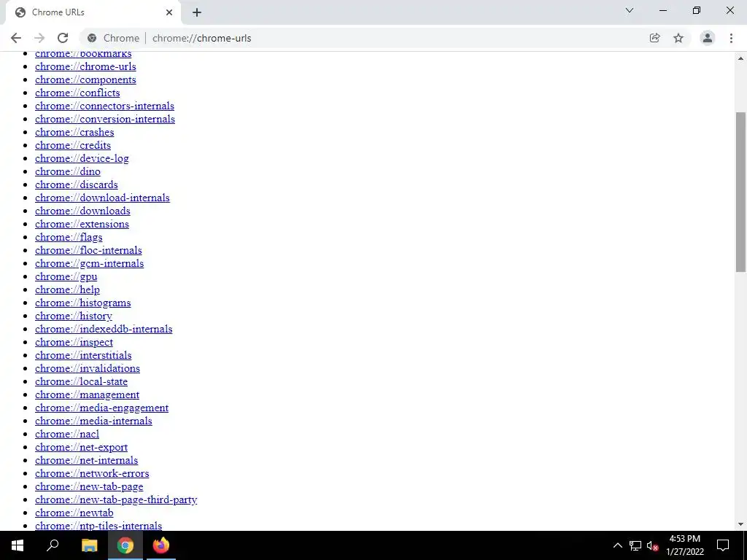Show hidden system tray icons

(617, 545)
